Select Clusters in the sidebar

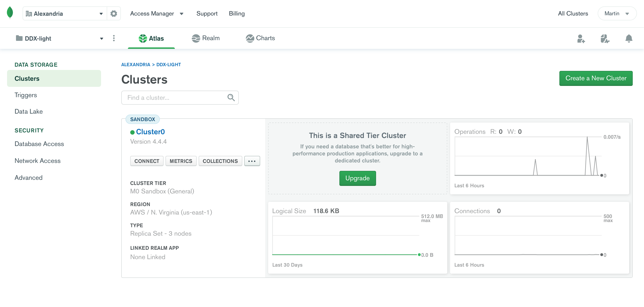click(x=54, y=78)
